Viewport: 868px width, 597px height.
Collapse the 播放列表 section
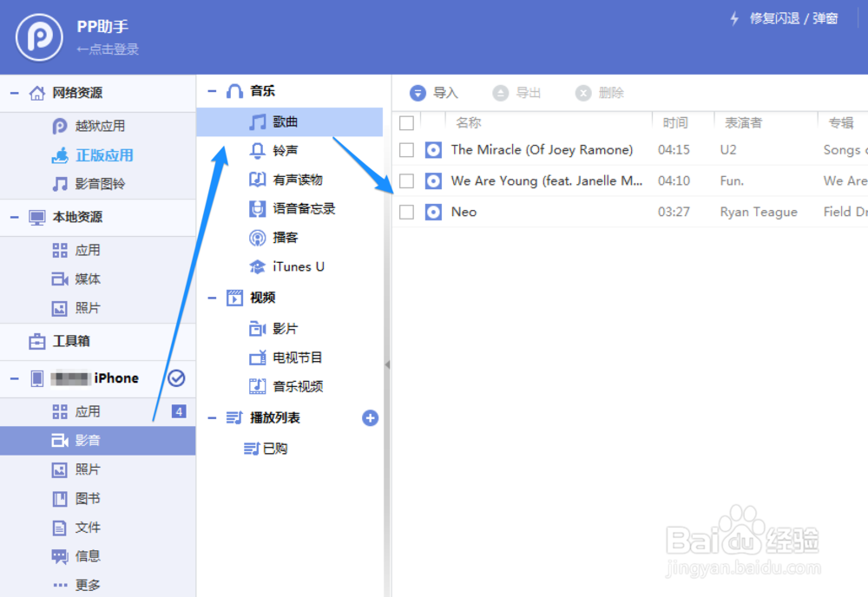click(x=211, y=417)
